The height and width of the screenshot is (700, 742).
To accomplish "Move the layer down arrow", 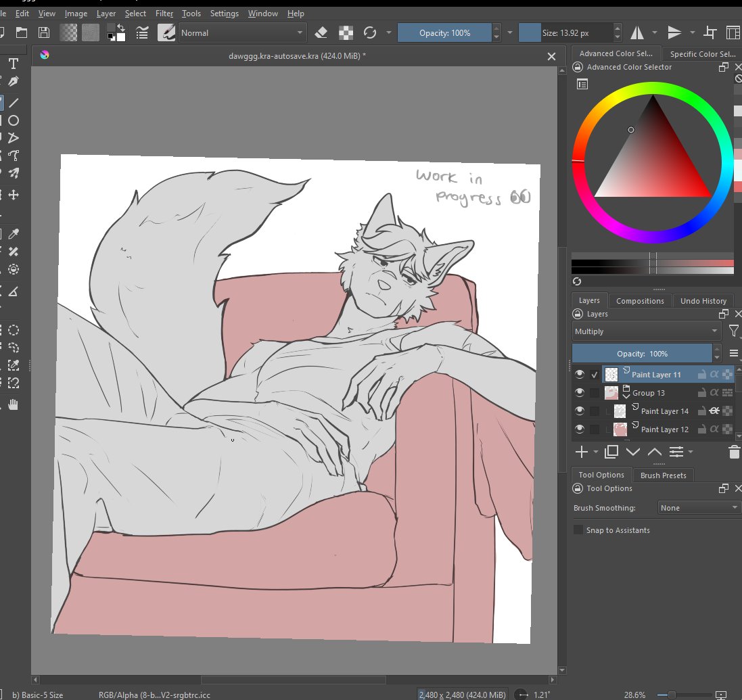I will pyautogui.click(x=632, y=452).
